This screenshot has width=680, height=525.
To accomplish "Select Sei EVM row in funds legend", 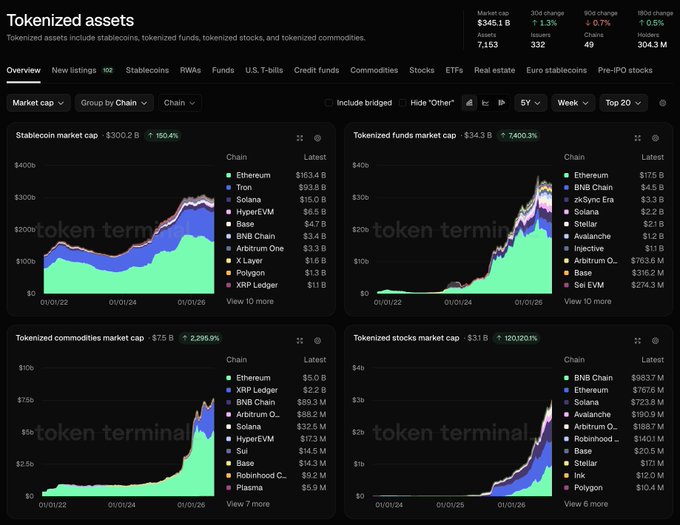I will 614,285.
